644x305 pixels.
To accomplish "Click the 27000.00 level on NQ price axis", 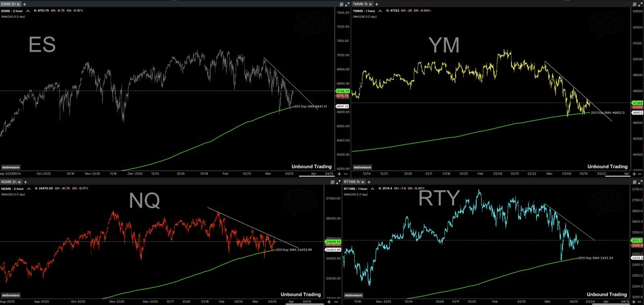I will 333,198.
